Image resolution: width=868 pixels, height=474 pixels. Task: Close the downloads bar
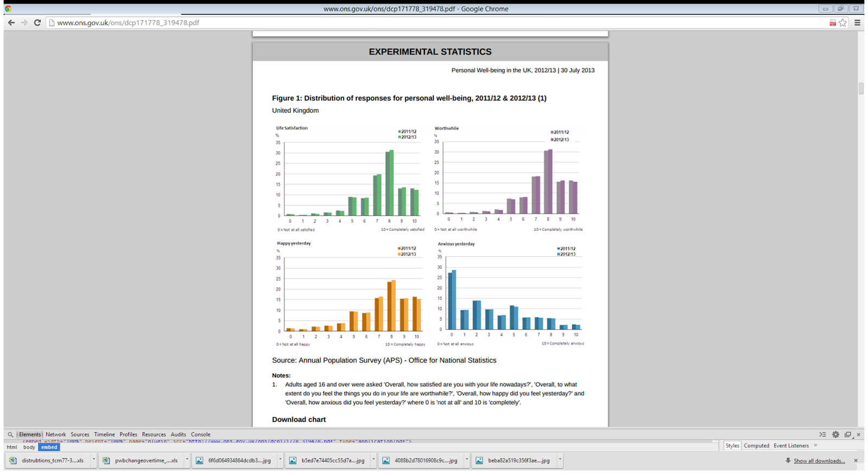click(856, 460)
